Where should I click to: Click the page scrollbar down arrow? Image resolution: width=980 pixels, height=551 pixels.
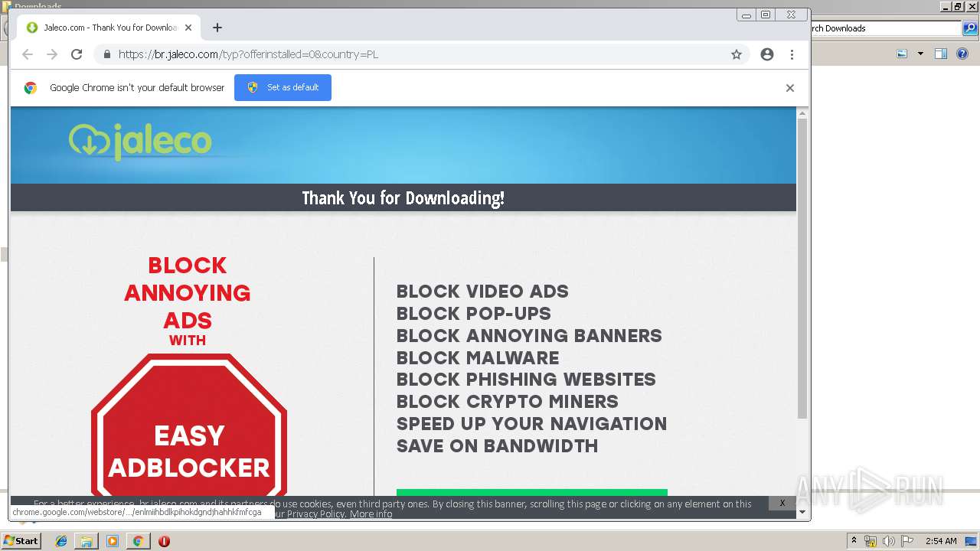[802, 512]
